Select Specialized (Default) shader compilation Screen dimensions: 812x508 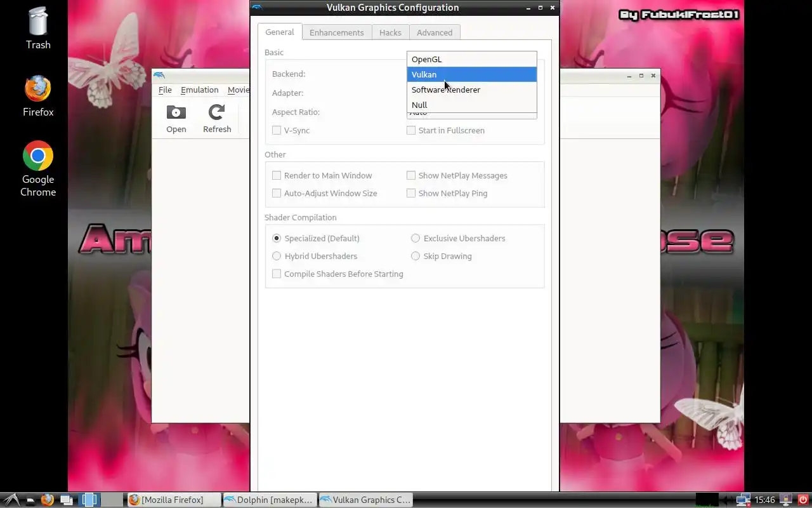tap(277, 238)
